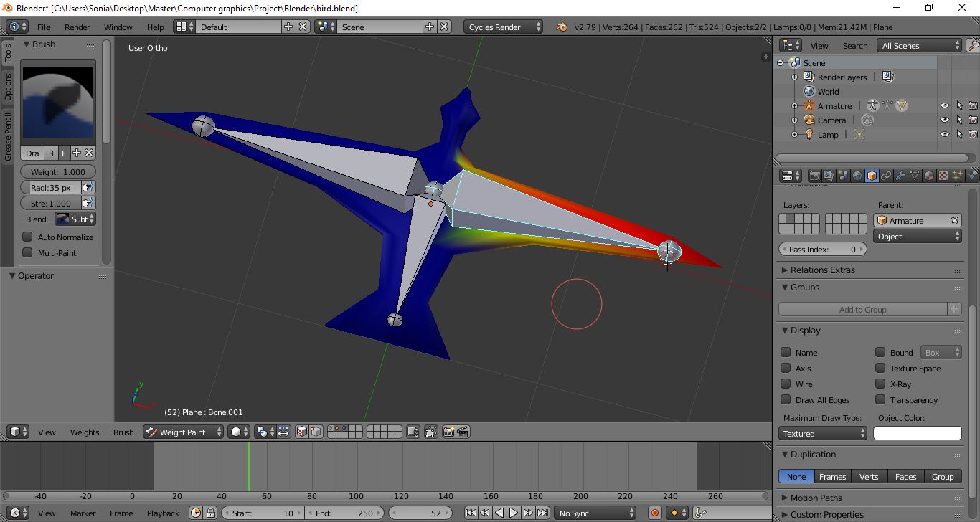Toggle use preview range clock icon
Viewport: 980px width, 522px height.
click(x=196, y=513)
